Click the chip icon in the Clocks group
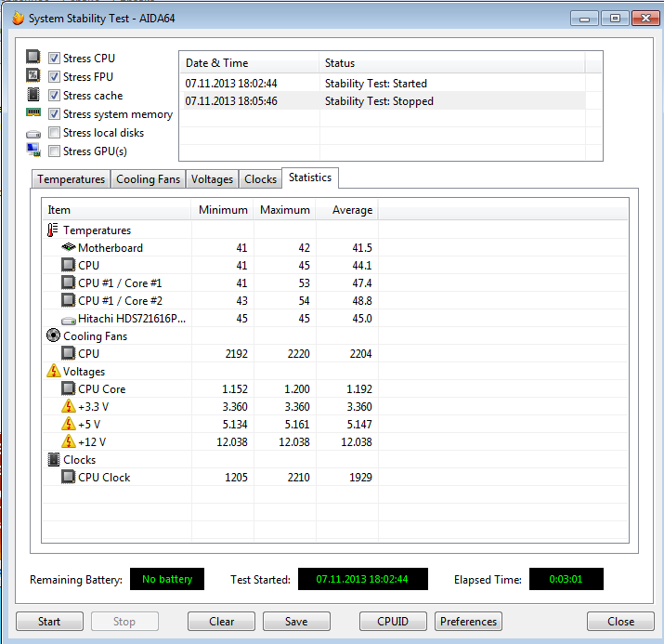 coord(54,459)
